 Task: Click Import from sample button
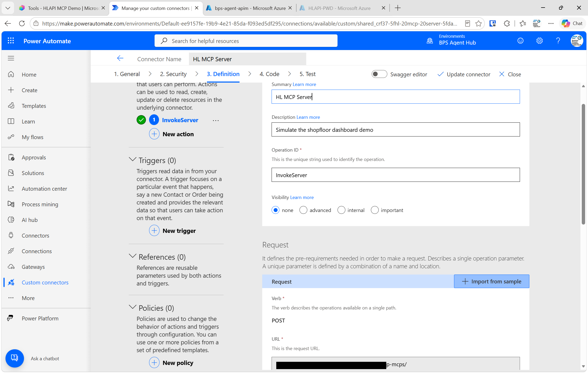[492, 281]
